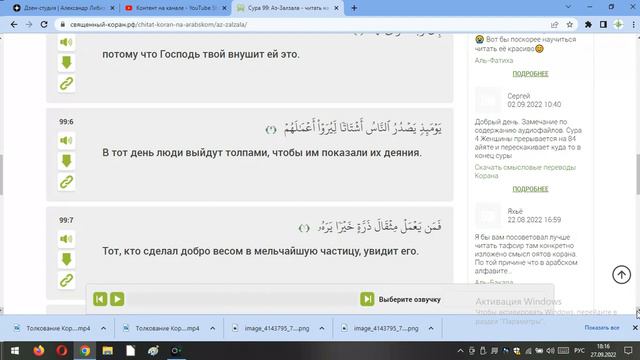Open Chrome profile avatar
640x360 pixels.
(618, 24)
